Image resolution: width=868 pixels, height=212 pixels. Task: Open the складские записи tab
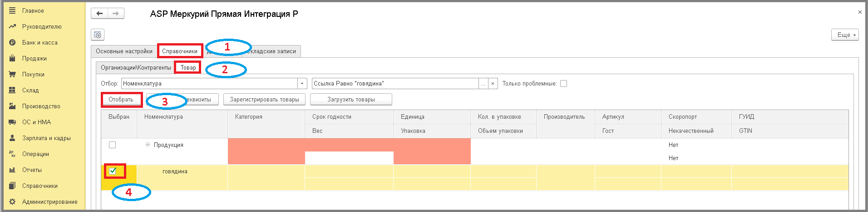pyautogui.click(x=272, y=51)
